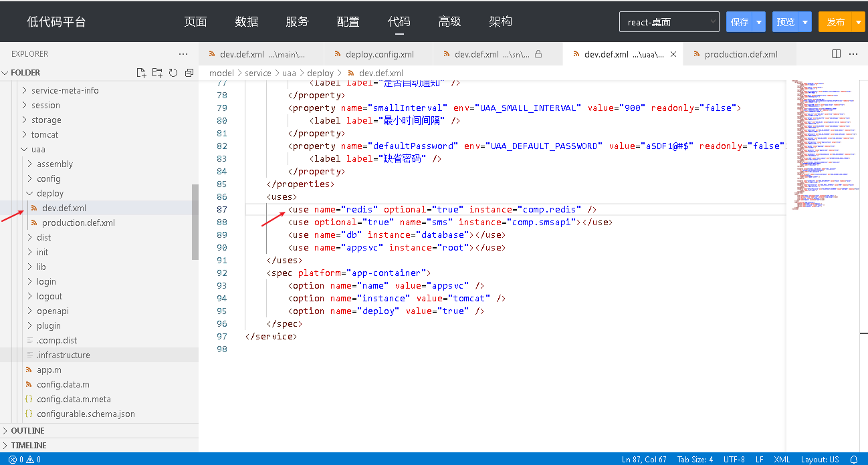Open dropdown arrow next to 保存
Image resolution: width=868 pixels, height=465 pixels.
pyautogui.click(x=759, y=22)
